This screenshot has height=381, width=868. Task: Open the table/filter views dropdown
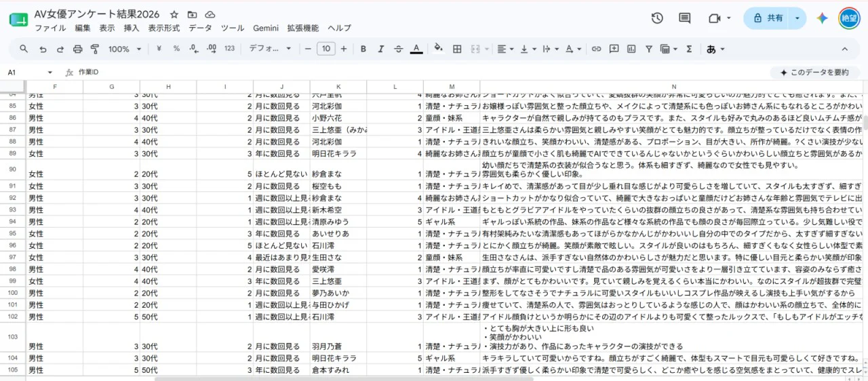click(669, 49)
